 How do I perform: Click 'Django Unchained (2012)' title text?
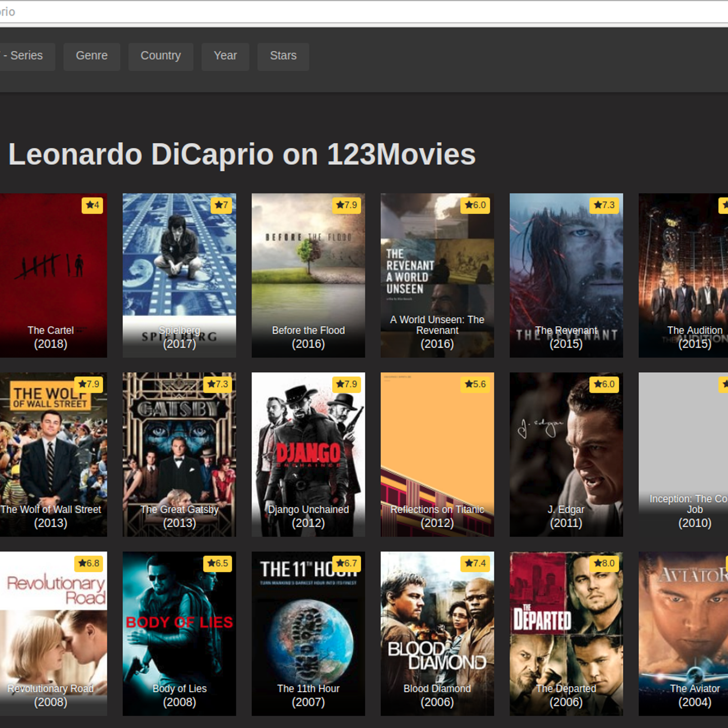coord(308,516)
